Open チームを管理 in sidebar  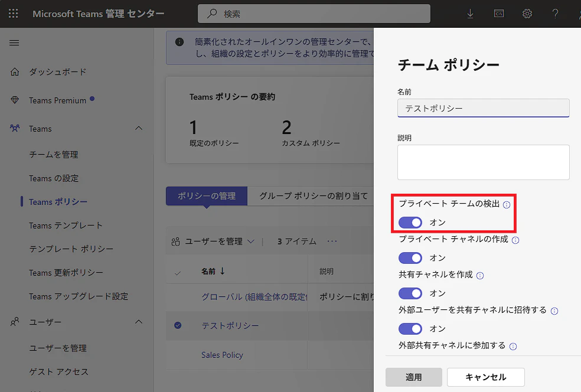[54, 155]
